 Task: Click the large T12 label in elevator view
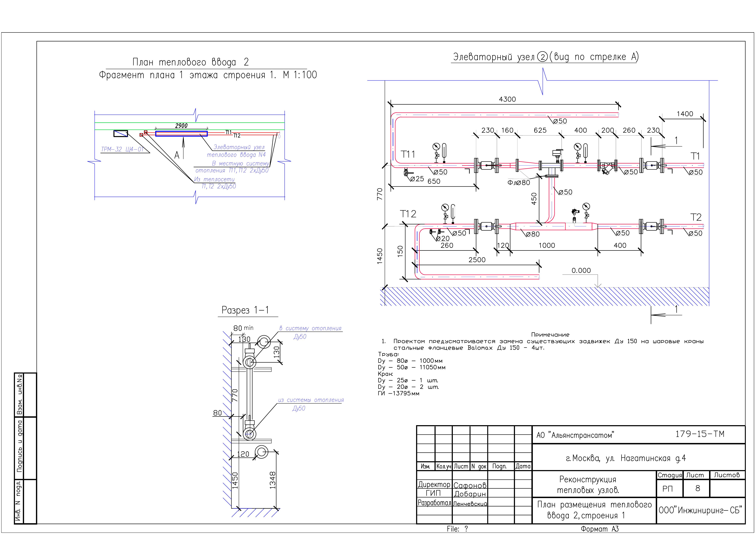(408, 214)
